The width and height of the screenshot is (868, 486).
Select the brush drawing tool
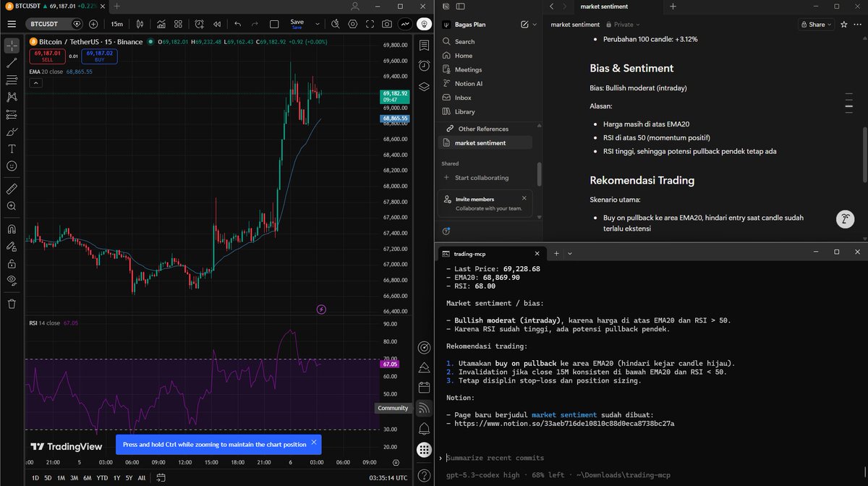(12, 132)
